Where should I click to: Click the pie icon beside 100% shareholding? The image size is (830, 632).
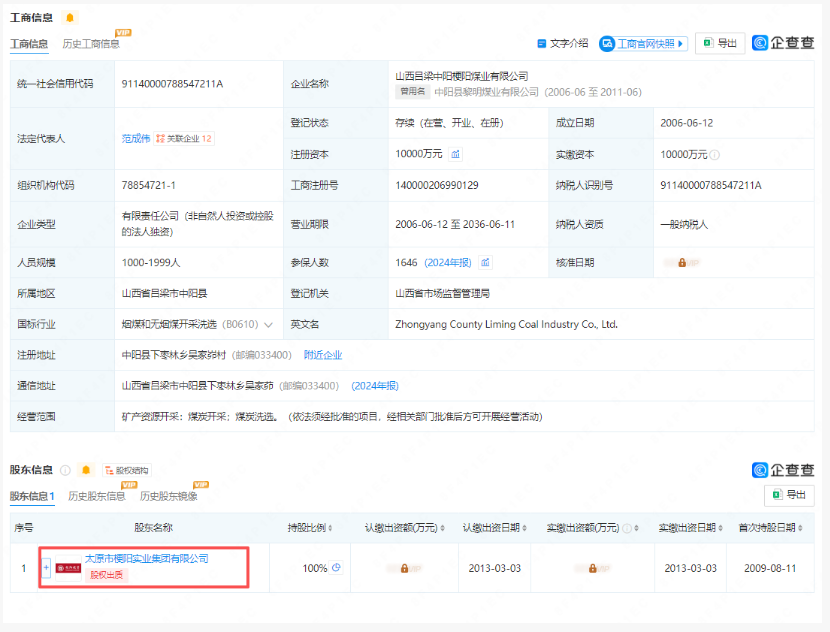click(x=337, y=568)
